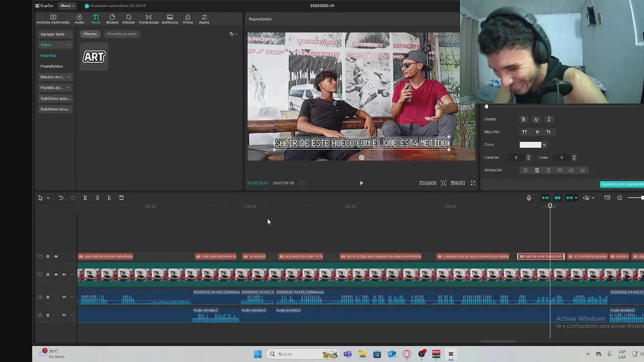Image resolution: width=644 pixels, height=362 pixels.
Task: Expand the Efectos de texto section
Action: (x=55, y=77)
